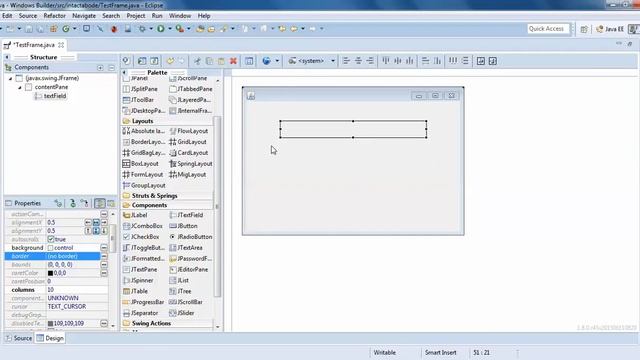Toggle the autoscrolls true checkbox
The height and width of the screenshot is (360, 640).
coord(51,239)
